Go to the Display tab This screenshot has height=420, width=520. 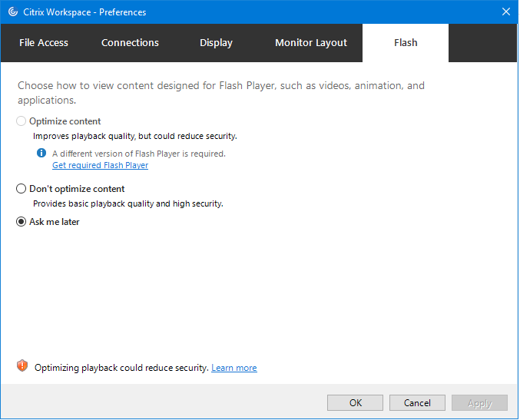[x=216, y=43]
